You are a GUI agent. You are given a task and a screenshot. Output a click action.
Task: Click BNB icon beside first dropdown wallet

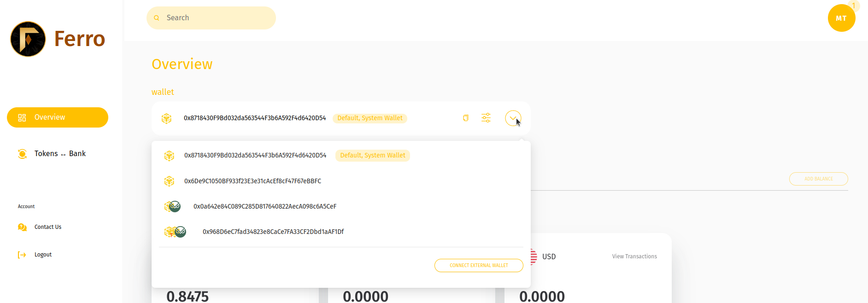(x=169, y=156)
